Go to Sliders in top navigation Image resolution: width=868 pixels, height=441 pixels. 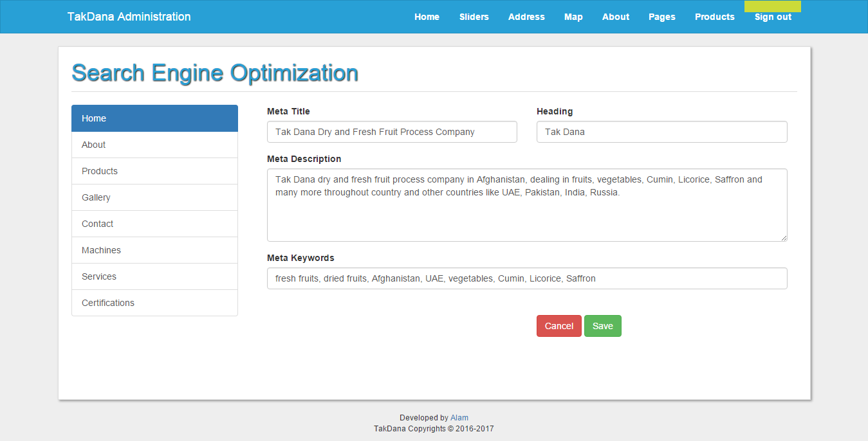point(474,17)
